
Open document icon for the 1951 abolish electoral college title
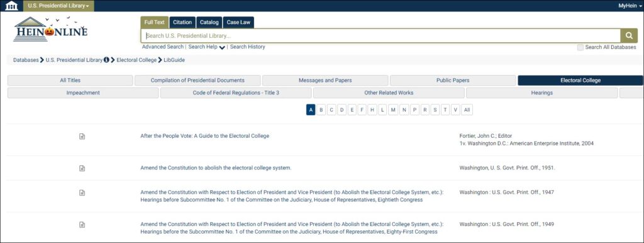click(x=82, y=168)
